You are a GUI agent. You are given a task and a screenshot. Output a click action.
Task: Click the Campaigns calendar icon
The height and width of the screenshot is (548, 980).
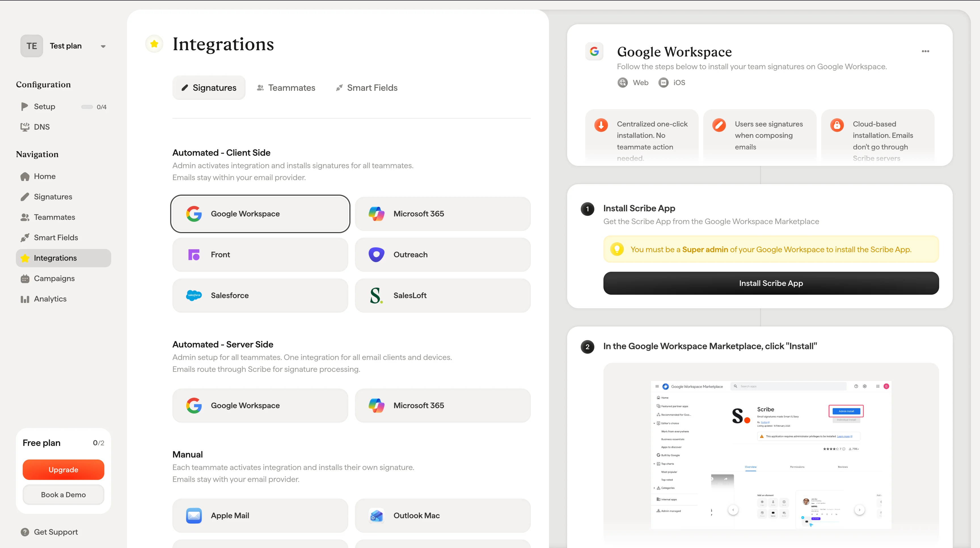pos(25,279)
